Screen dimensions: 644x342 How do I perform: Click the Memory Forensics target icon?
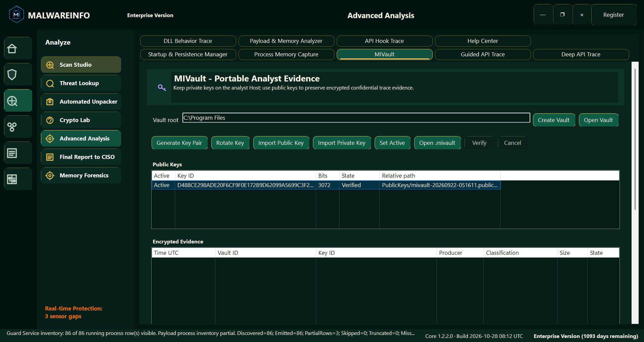point(50,176)
